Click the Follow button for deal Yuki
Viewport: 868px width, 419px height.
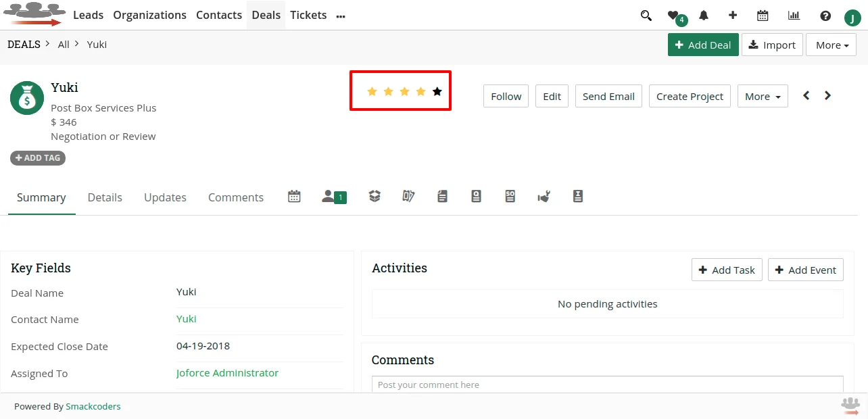click(x=506, y=96)
